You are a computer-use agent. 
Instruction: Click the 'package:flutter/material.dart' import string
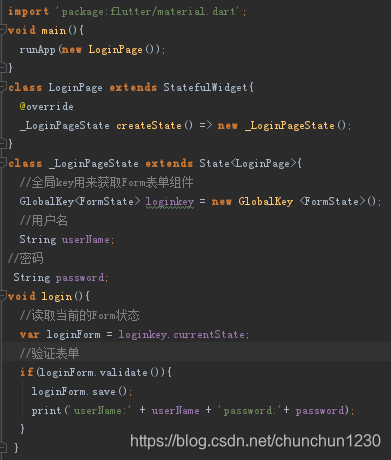[x=147, y=12]
